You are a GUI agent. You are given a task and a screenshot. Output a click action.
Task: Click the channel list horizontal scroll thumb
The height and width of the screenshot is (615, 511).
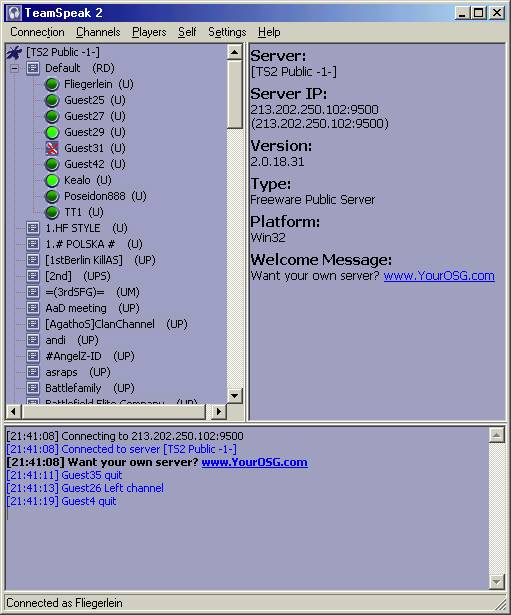point(114,411)
